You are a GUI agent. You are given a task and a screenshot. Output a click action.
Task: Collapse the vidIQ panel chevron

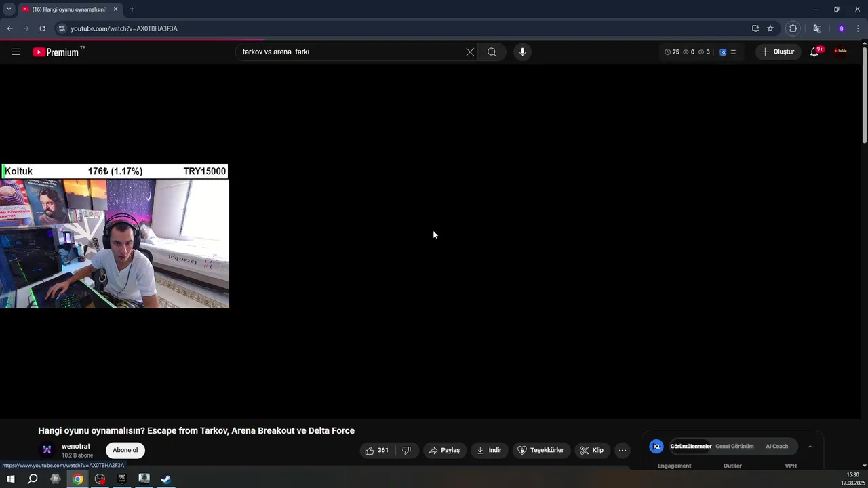pos(810,447)
